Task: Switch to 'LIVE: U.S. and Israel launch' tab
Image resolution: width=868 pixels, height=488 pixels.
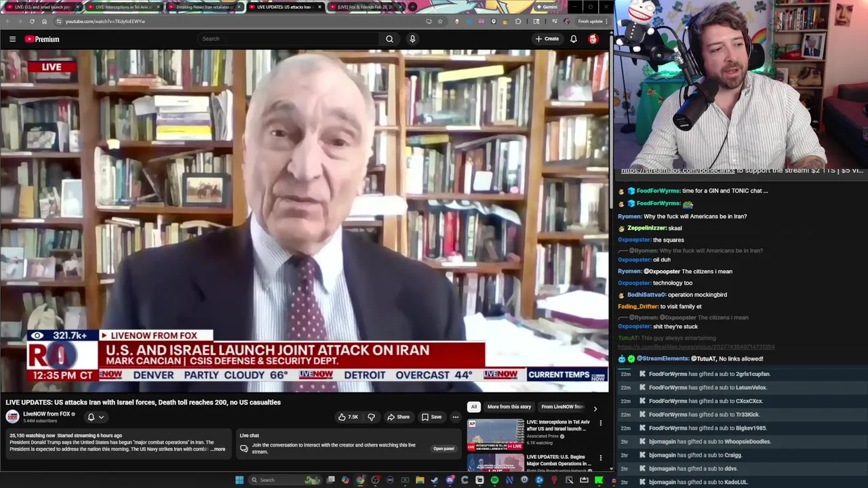Action: (x=41, y=7)
